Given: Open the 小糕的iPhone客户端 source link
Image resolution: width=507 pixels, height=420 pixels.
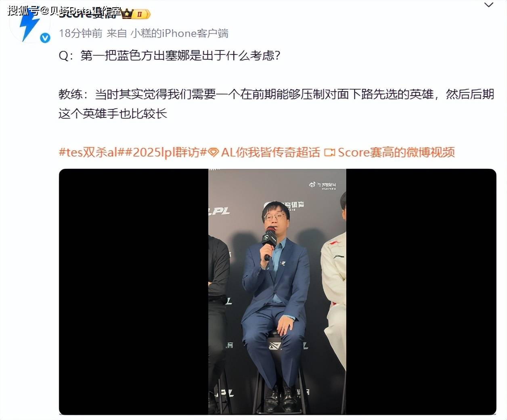Looking at the screenshot, I should (x=180, y=33).
